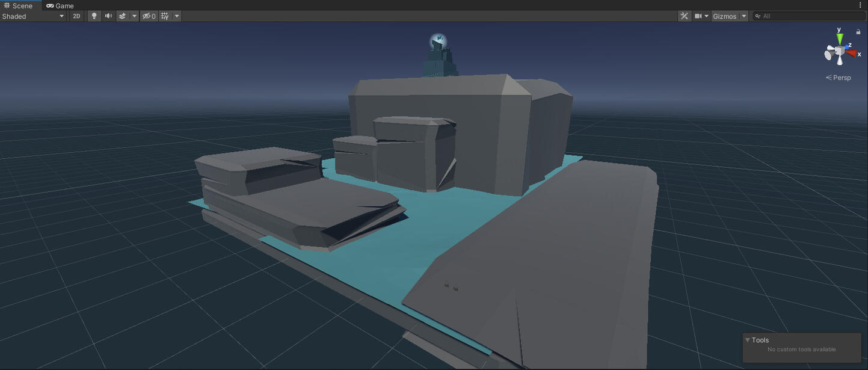The image size is (868, 370).
Task: Open the Shaded draw mode dropdown
Action: click(33, 16)
